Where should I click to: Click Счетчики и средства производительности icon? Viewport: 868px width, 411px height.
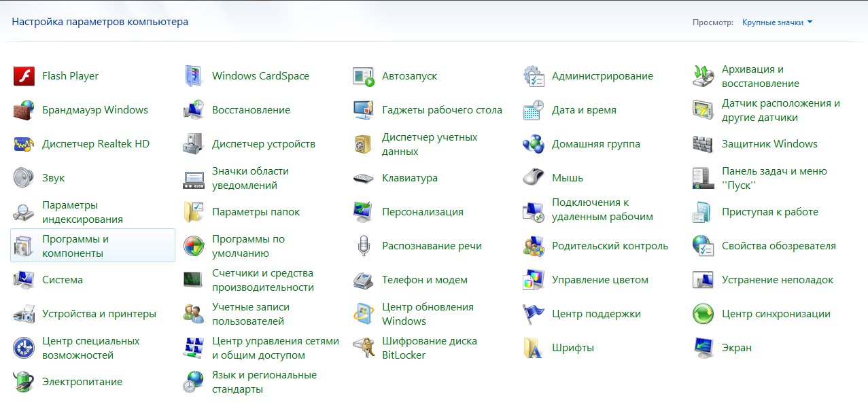pyautogui.click(x=194, y=280)
